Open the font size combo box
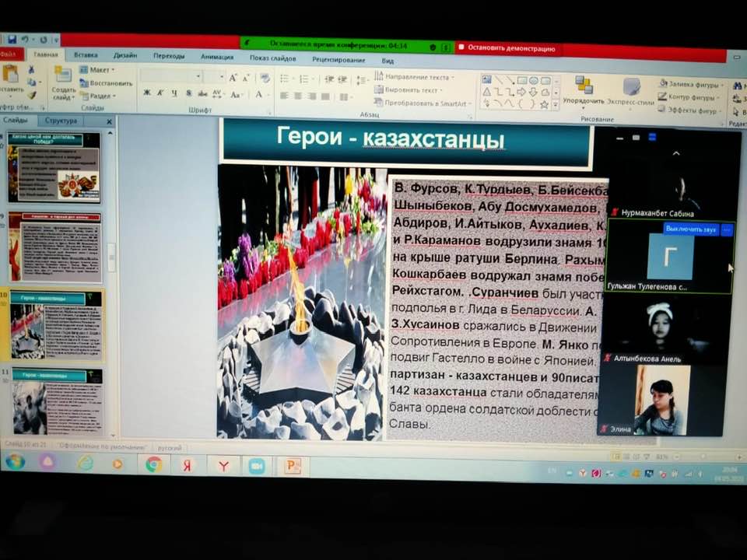Viewport: 747px width, 560px height. [215, 77]
